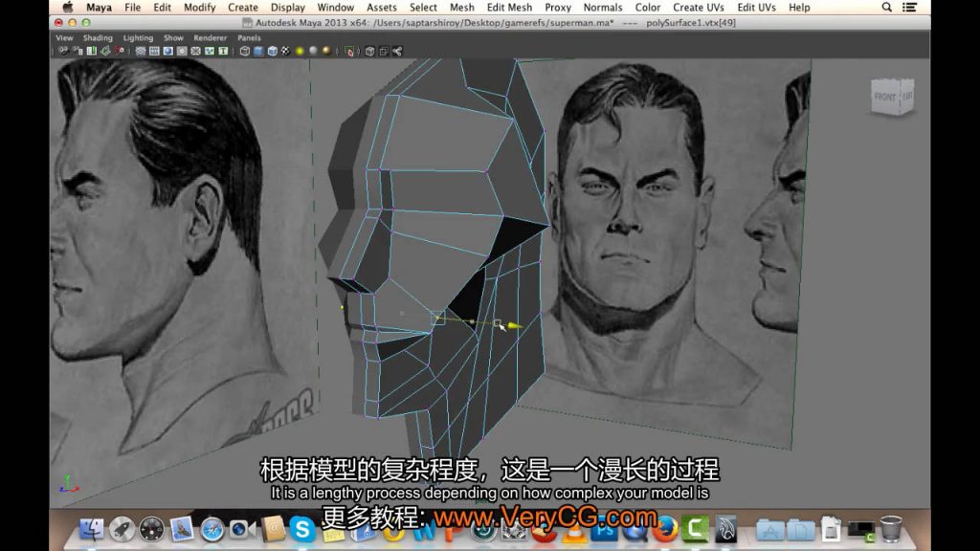
Task: Switch viewport to Smooth Shade All
Action: click(x=258, y=52)
